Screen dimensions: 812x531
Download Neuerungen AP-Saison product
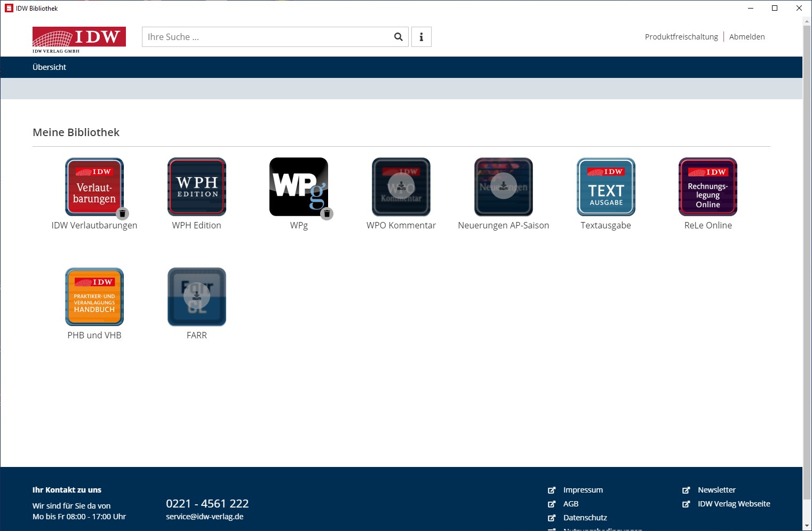click(504, 186)
